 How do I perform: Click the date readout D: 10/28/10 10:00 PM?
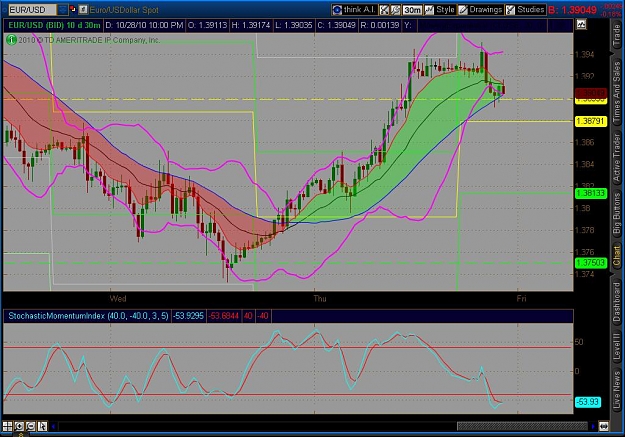(x=144, y=25)
